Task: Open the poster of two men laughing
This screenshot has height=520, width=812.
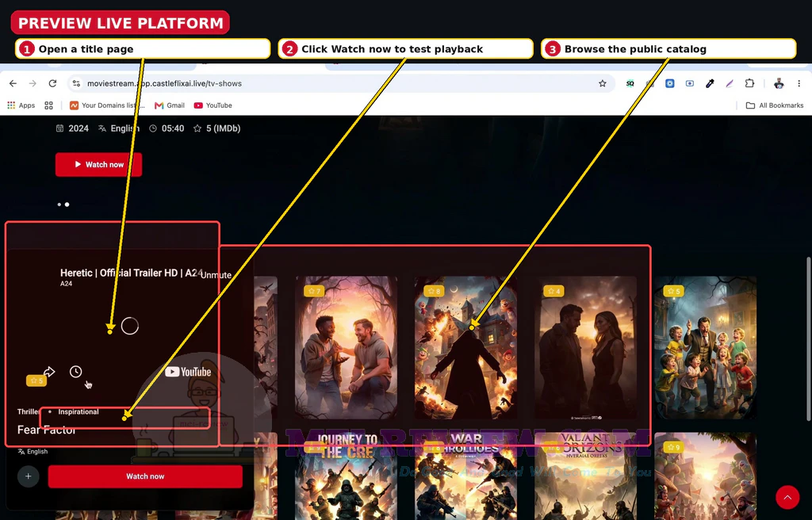Action: point(346,347)
